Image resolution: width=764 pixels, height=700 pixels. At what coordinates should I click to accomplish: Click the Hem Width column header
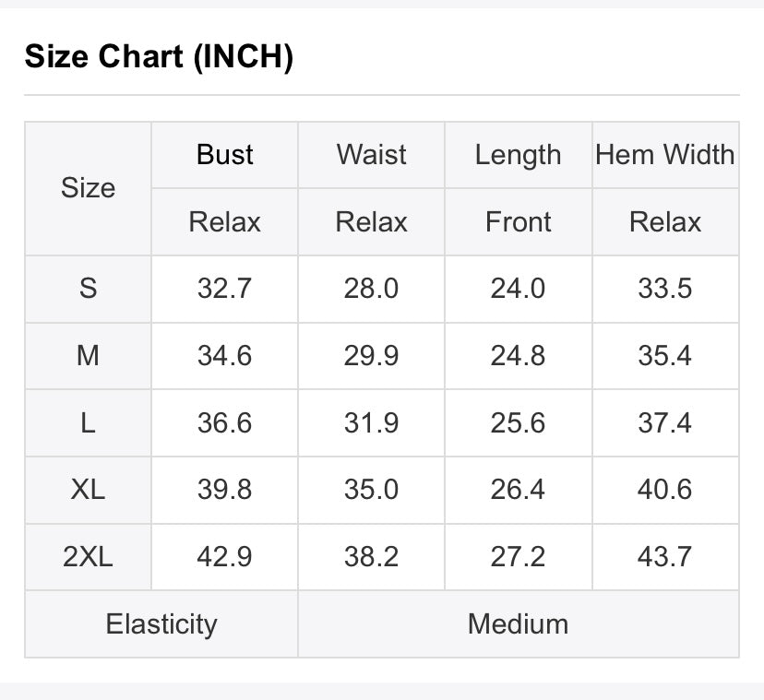click(x=664, y=155)
